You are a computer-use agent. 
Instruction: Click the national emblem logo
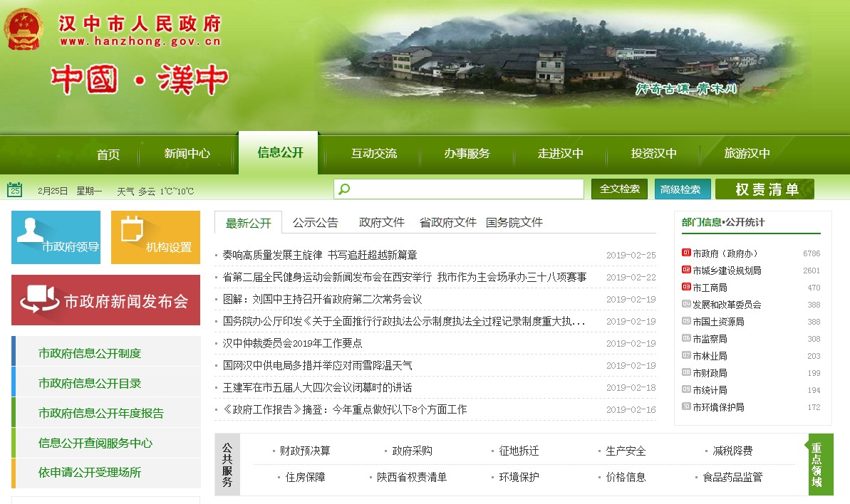(24, 28)
